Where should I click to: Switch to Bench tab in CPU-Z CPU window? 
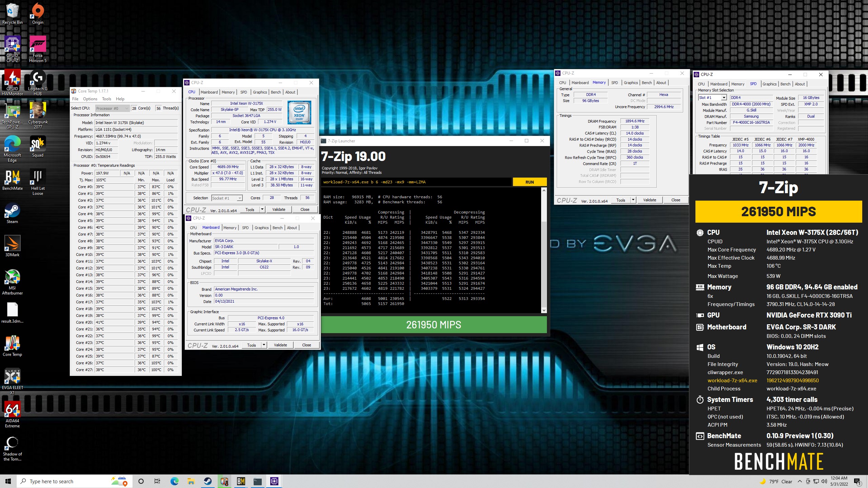coord(276,92)
